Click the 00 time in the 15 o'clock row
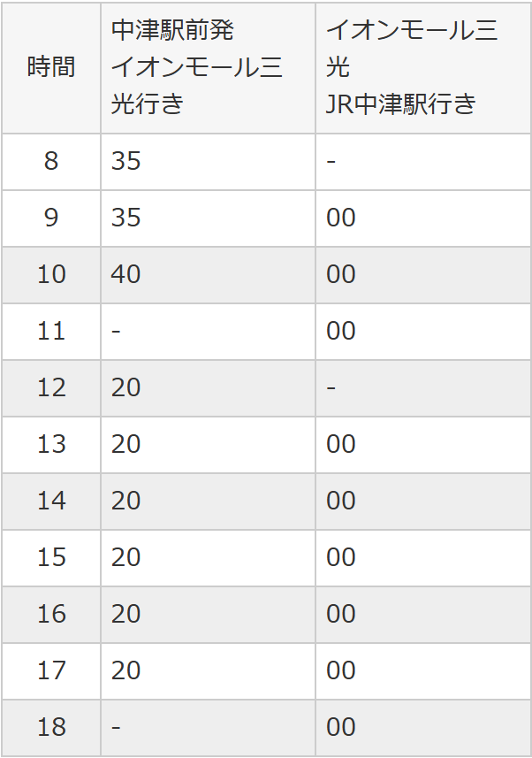 [341, 557]
